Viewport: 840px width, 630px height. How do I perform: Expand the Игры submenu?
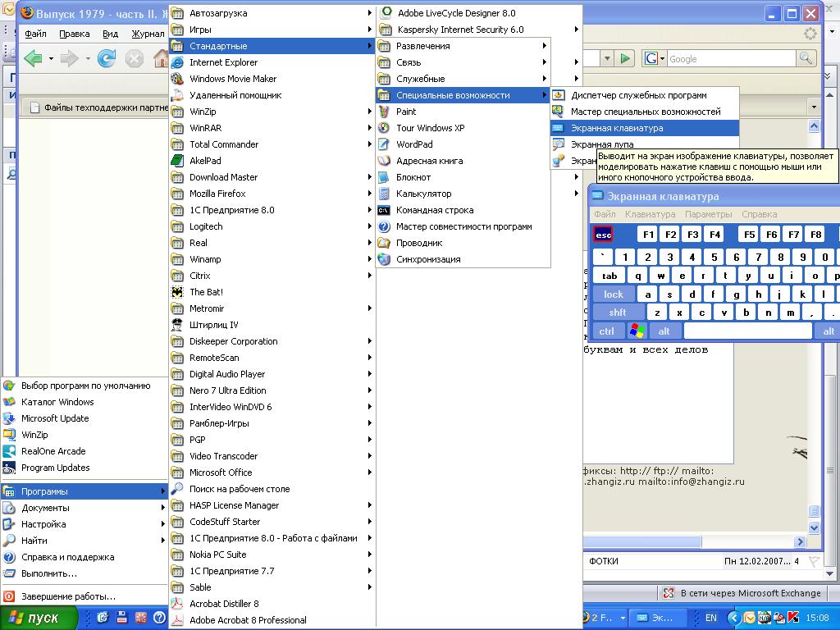[x=272, y=30]
